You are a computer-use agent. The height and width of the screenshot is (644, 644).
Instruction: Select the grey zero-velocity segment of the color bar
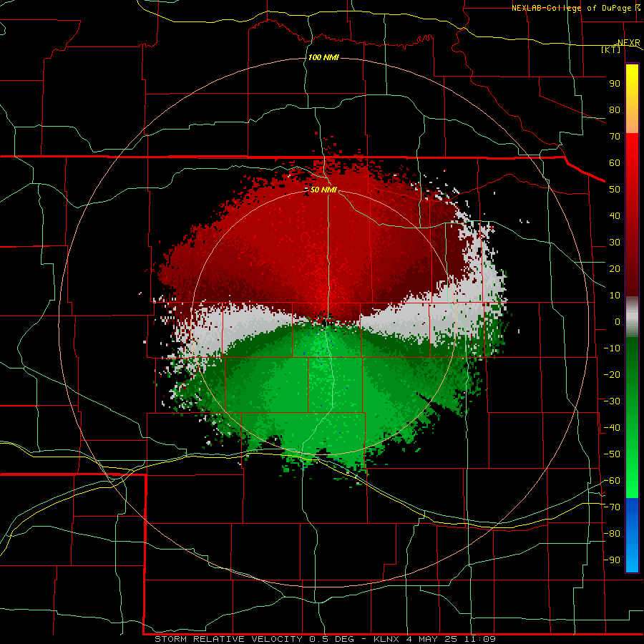point(632,317)
